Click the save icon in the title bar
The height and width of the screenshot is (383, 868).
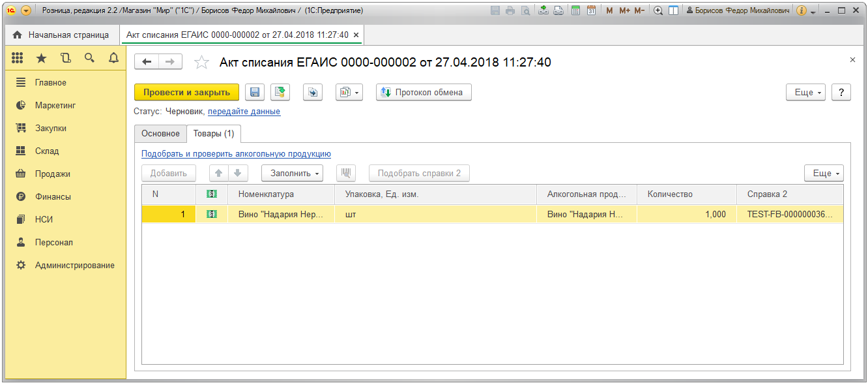[x=495, y=10]
